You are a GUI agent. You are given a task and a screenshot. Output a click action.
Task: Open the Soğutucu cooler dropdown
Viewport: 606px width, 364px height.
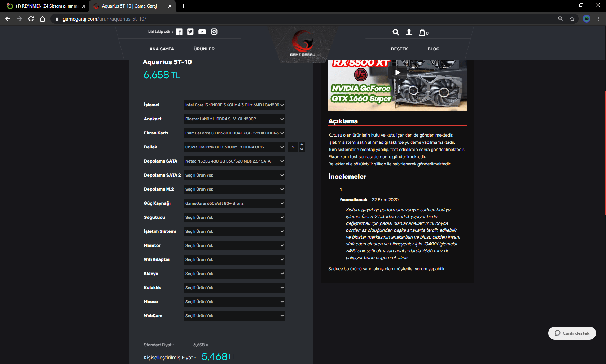pos(235,217)
